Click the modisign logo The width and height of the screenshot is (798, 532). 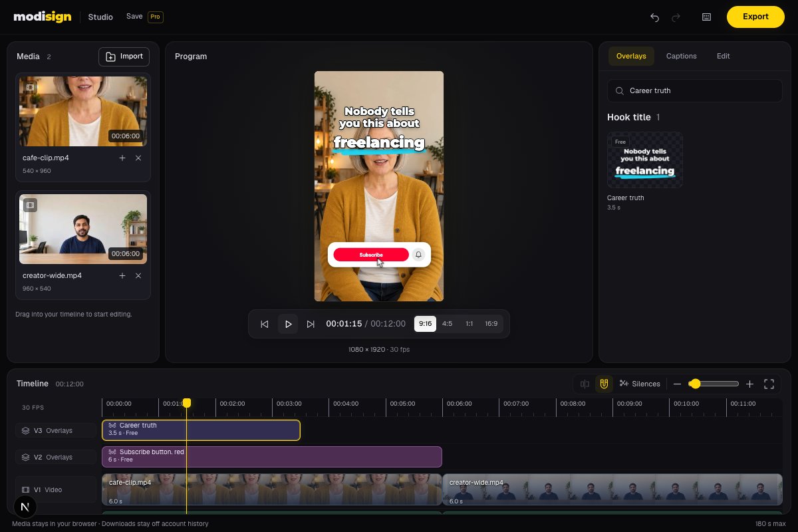tap(43, 17)
